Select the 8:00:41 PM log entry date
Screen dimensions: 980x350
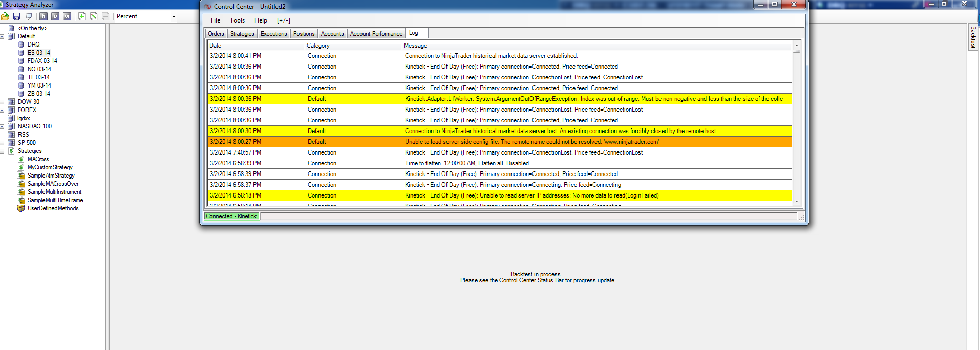coord(236,56)
